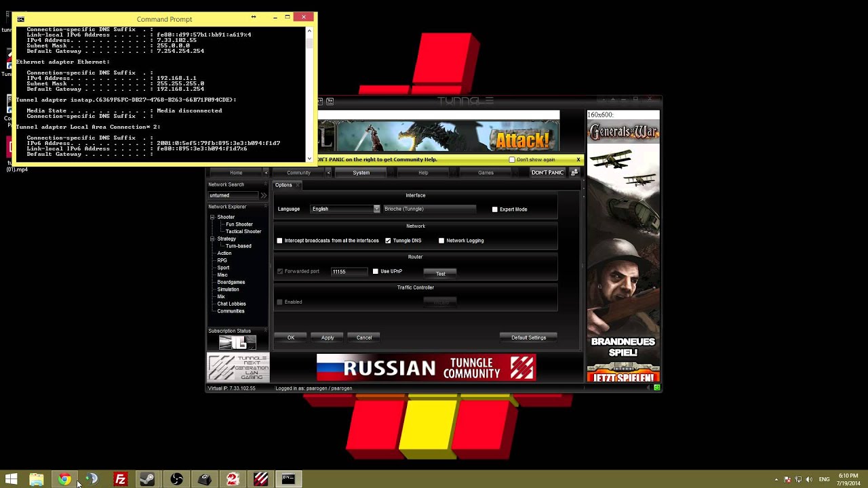
Task: Select Turn-based under Strategy
Action: [x=239, y=246]
